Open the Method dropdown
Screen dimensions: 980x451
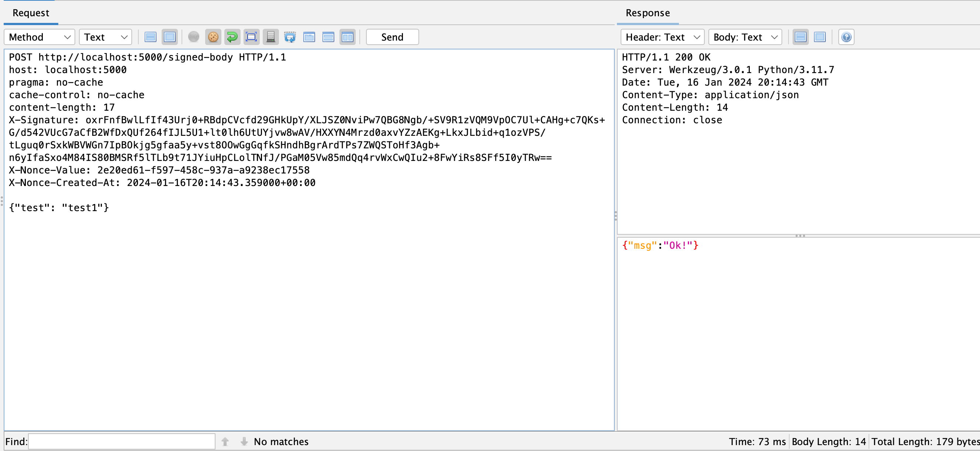coord(39,37)
